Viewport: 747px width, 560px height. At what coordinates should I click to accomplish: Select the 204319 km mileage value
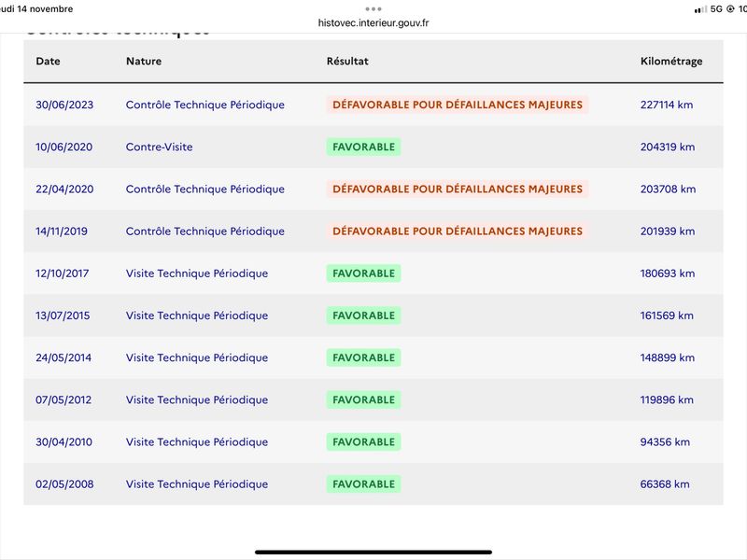[668, 147]
